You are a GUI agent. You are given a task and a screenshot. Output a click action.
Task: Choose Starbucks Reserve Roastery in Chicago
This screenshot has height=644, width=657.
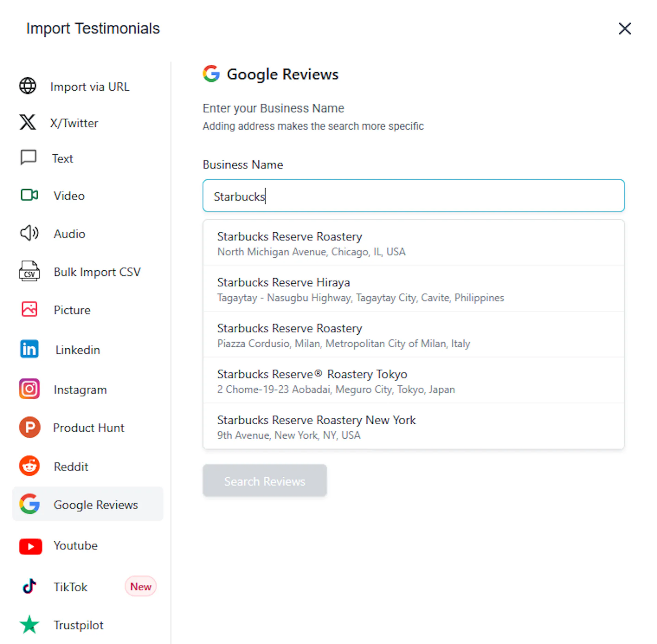coord(413,243)
